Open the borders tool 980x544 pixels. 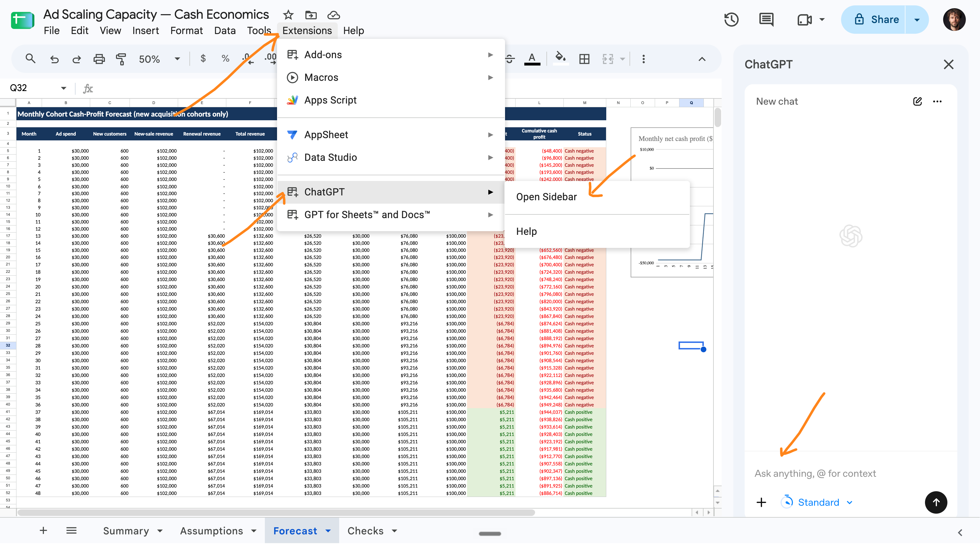[584, 59]
